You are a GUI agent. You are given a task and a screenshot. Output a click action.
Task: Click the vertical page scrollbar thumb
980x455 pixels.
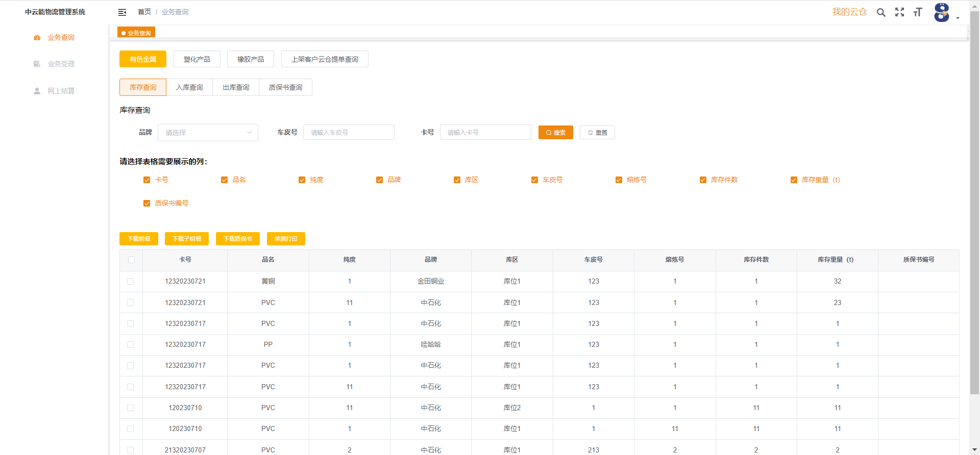tap(974, 202)
